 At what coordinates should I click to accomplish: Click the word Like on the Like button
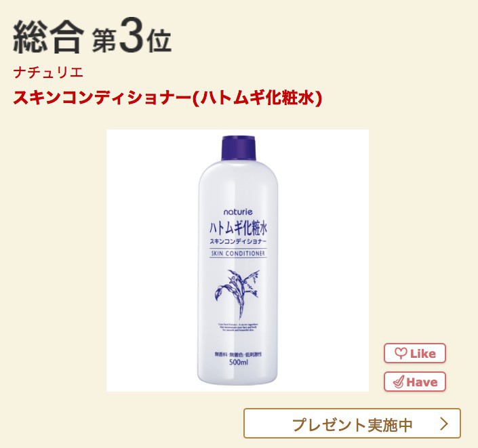423,354
